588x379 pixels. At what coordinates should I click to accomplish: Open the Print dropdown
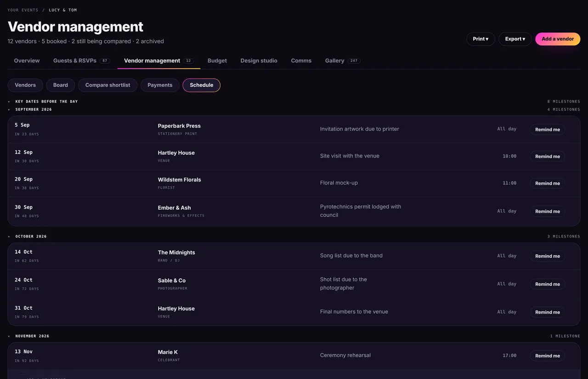pos(481,39)
